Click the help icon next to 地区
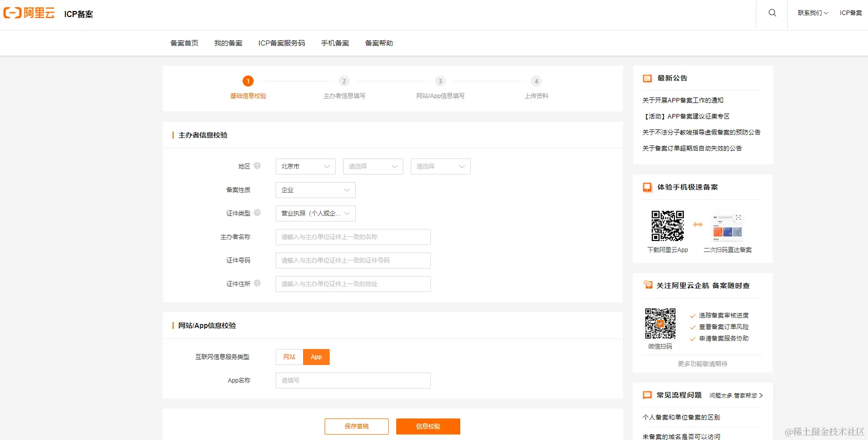Screen dimensions: 868x440 (257, 165)
